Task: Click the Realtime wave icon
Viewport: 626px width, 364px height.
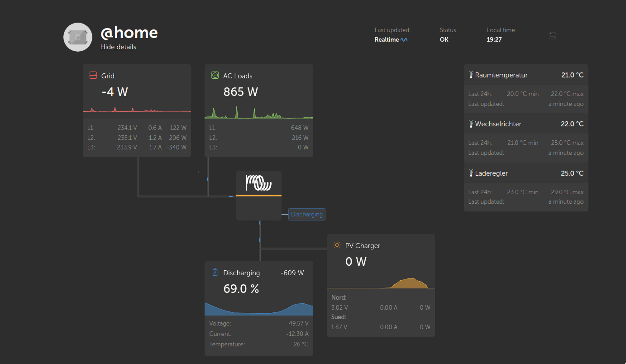Action: click(404, 40)
